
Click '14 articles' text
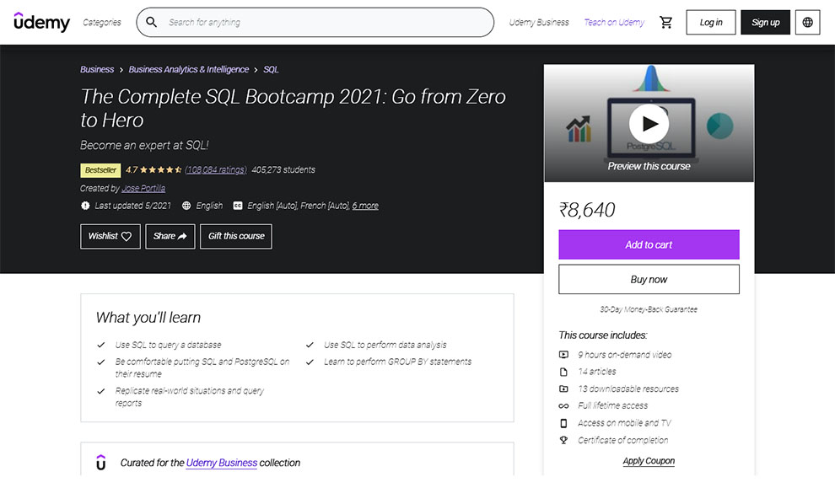coord(597,372)
